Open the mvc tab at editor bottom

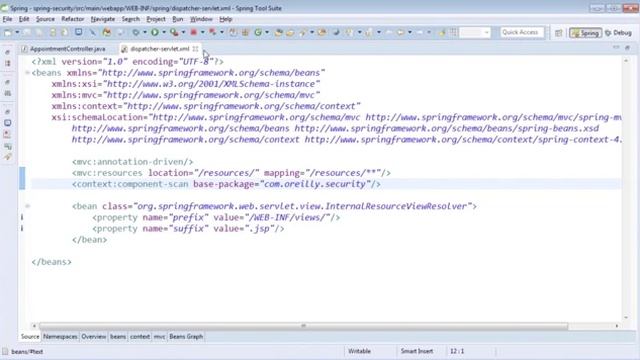click(159, 337)
